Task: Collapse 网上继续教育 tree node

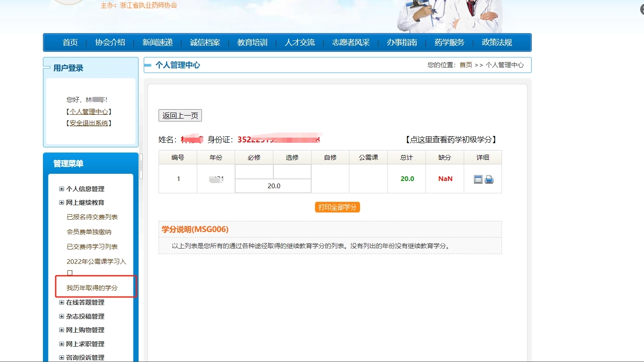Action: (62, 203)
